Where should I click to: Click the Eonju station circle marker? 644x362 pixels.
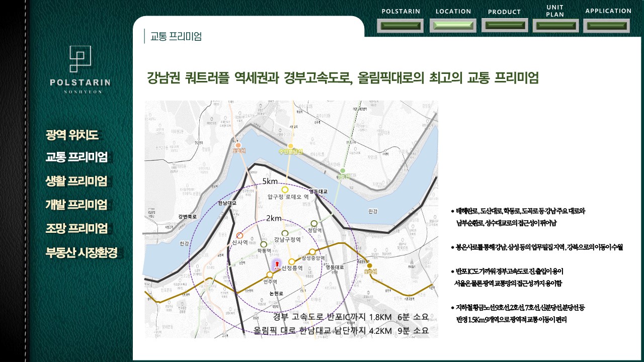tap(270, 275)
